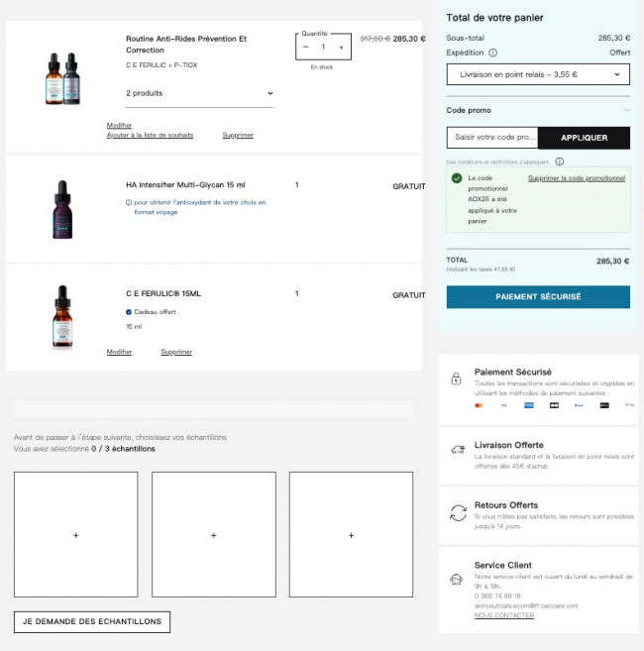Click info icon next to HA Intensifier note

pos(129,202)
